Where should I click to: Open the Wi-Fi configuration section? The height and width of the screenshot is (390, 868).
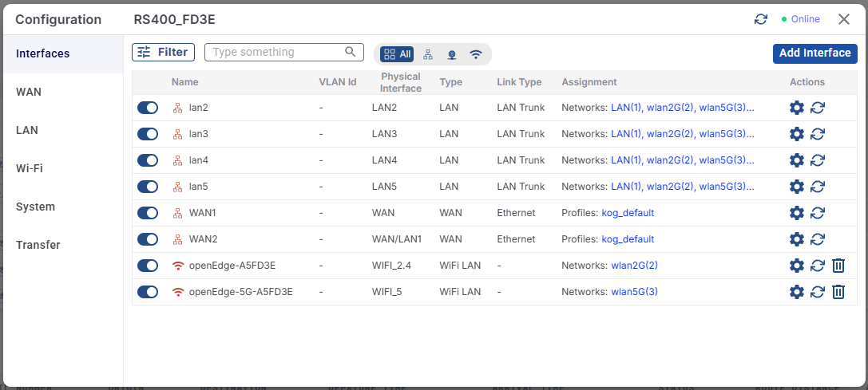(x=30, y=168)
